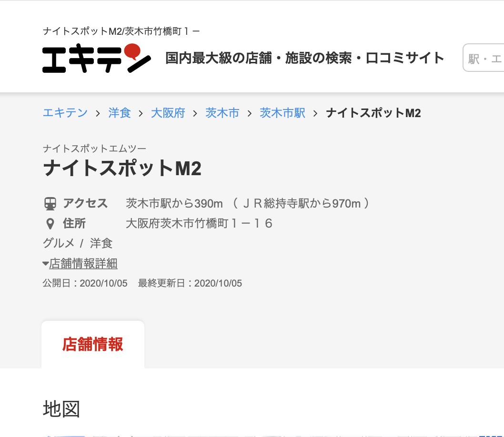Screen dimensions: 504x437
Task: Click the address 大阪府茨木市竹橋町1-16
Action: 199,223
